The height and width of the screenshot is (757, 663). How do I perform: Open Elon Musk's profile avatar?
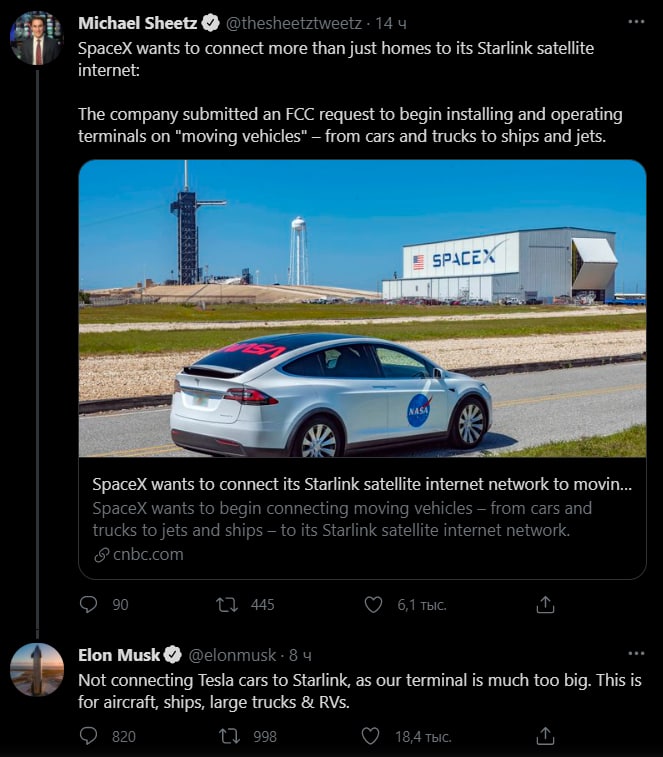[x=36, y=670]
